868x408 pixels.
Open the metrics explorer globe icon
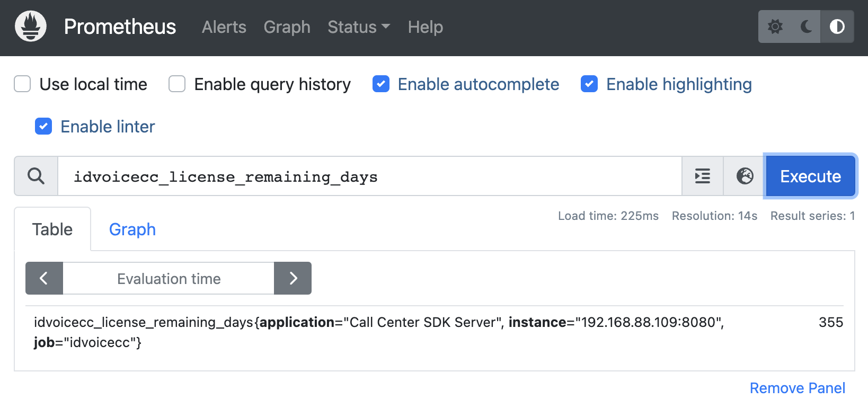pos(745,176)
